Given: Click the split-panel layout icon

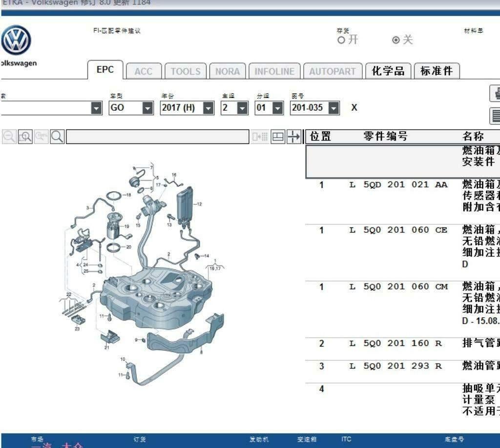Looking at the screenshot, I should (278, 137).
